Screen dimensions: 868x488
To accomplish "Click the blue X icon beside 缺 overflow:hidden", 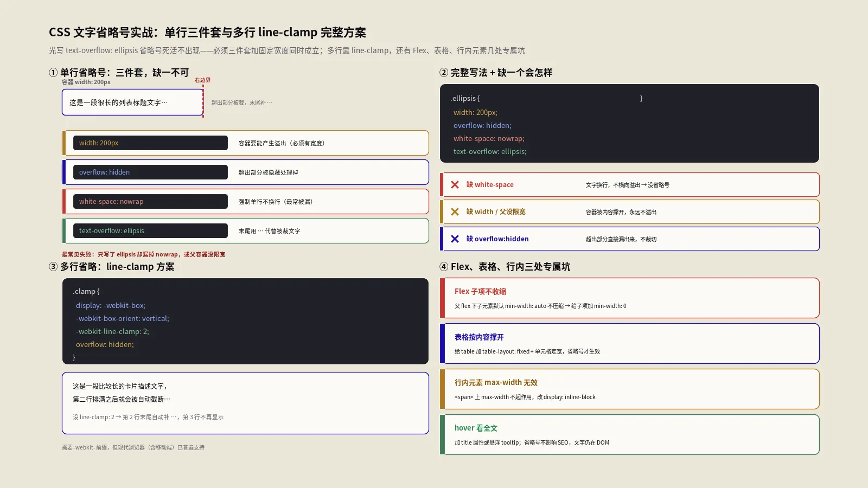I will [455, 239].
